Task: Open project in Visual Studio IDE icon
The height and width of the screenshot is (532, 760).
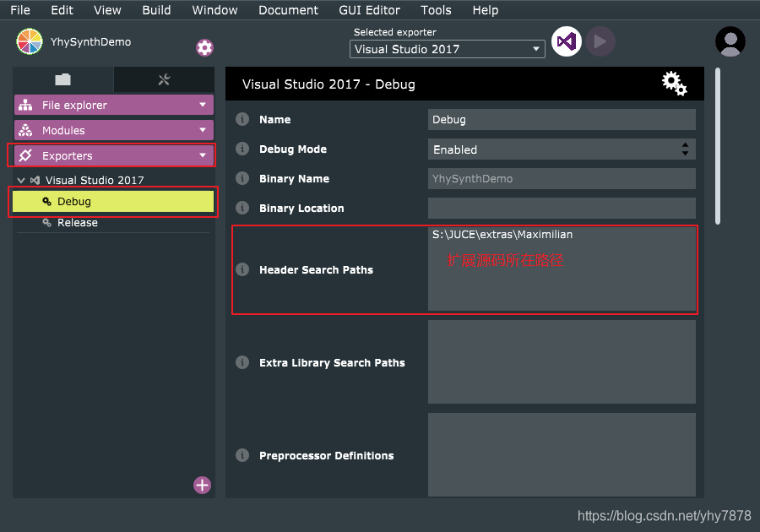Action: [566, 41]
